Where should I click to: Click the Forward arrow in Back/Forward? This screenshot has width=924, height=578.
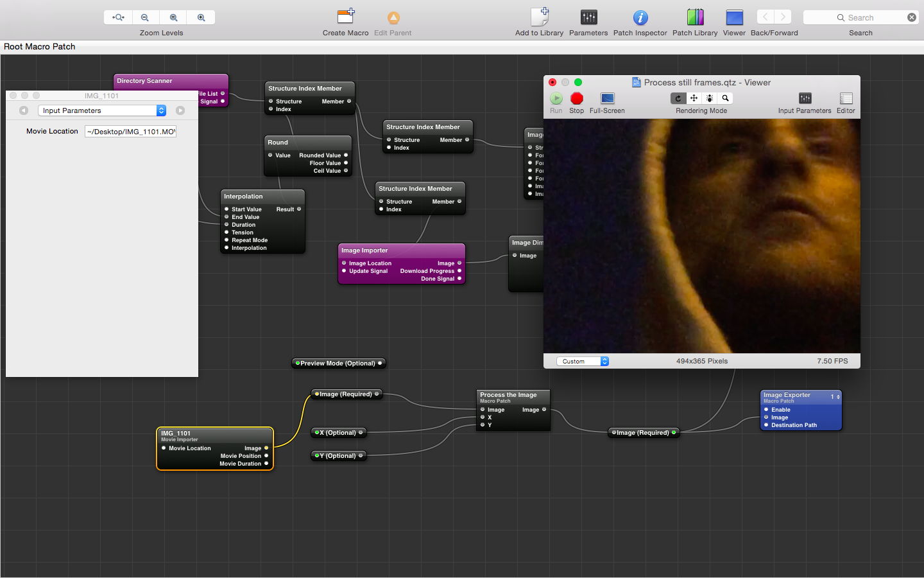(x=783, y=17)
